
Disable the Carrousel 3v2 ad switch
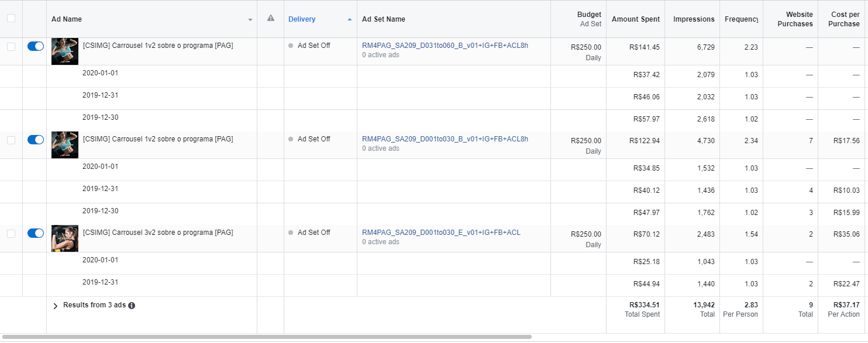pos(36,233)
